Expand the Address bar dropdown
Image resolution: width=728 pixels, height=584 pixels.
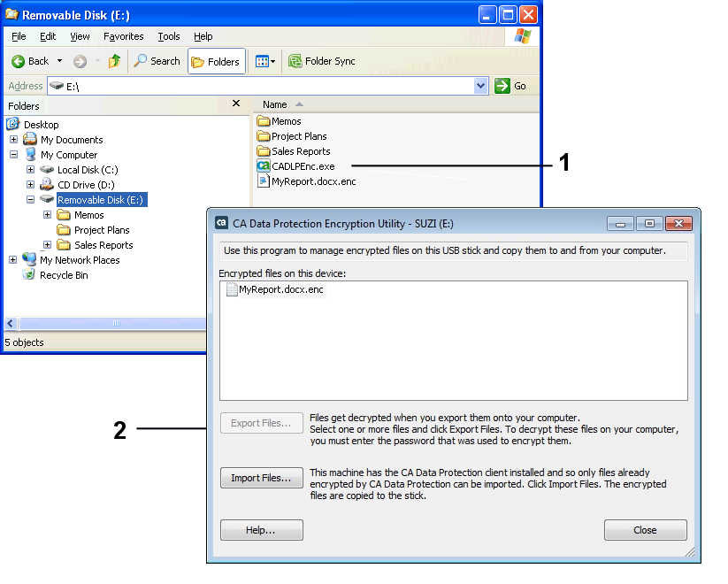[x=480, y=86]
